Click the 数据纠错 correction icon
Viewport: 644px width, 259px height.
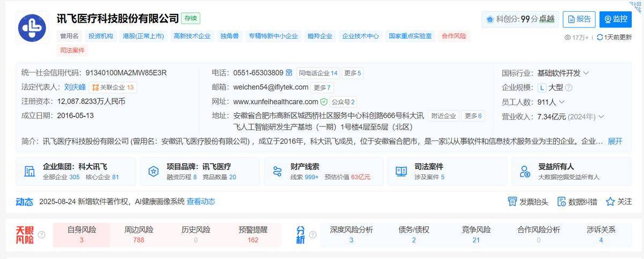561,202
